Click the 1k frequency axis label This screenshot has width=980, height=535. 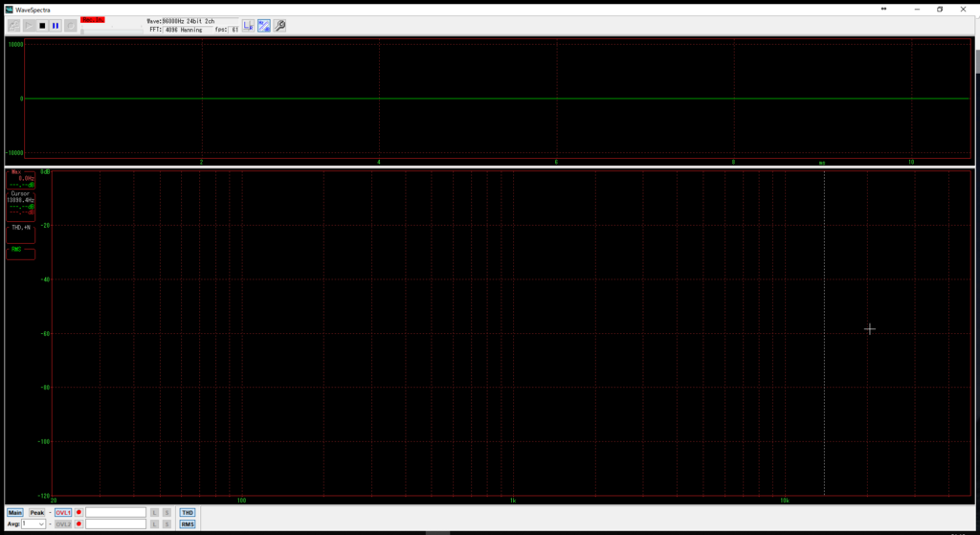pos(513,500)
